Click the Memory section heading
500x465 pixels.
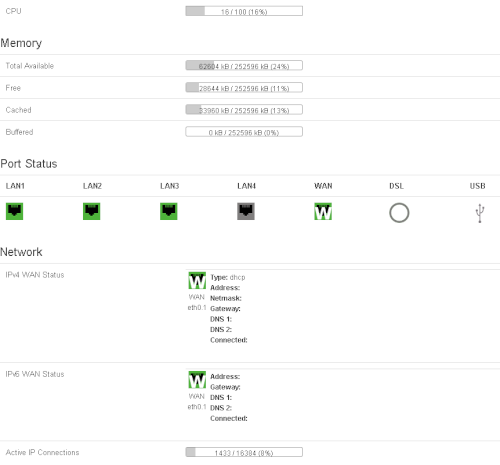(x=21, y=43)
